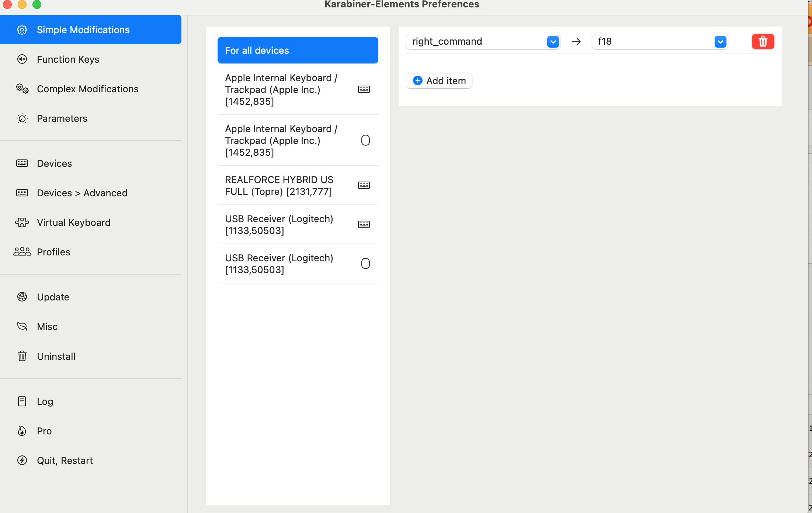Image resolution: width=812 pixels, height=513 pixels.
Task: Open the f18 destination key dropdown
Action: click(x=720, y=42)
